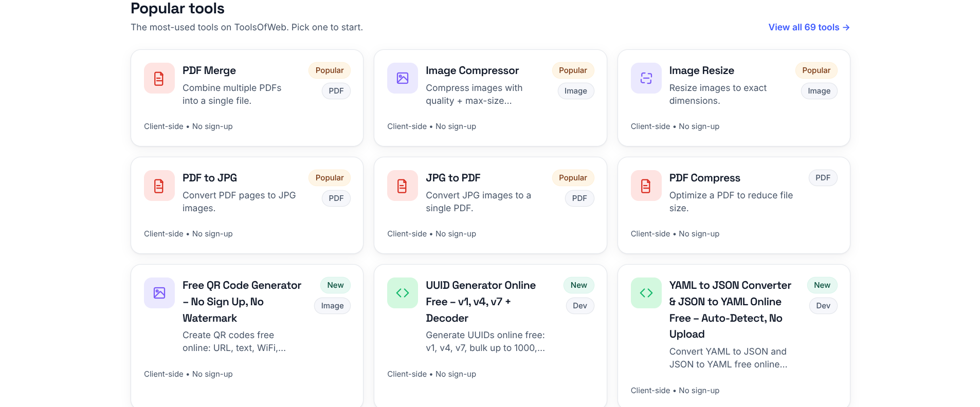Open the YAML to JSON Converter title
The height and width of the screenshot is (407, 980).
pyautogui.click(x=730, y=309)
